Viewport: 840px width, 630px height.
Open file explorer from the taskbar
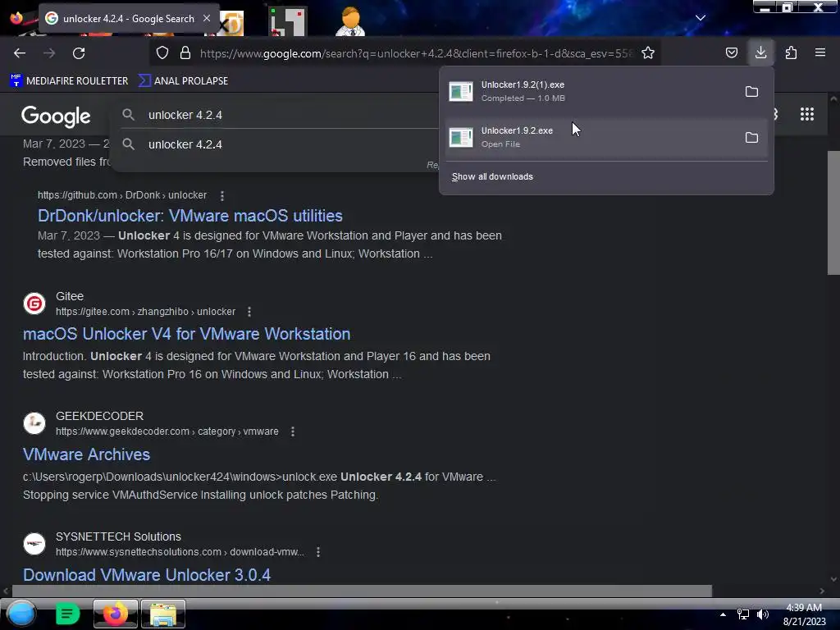point(163,614)
